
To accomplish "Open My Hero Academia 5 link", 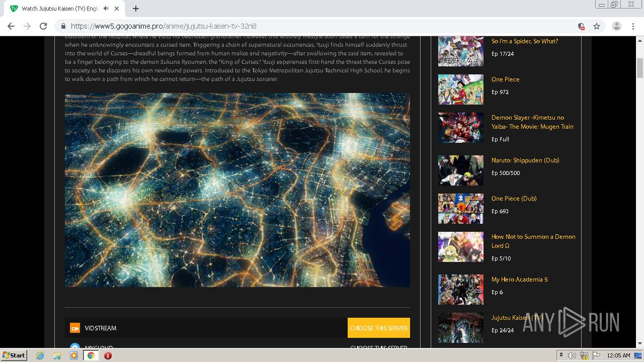I will pos(520,280).
